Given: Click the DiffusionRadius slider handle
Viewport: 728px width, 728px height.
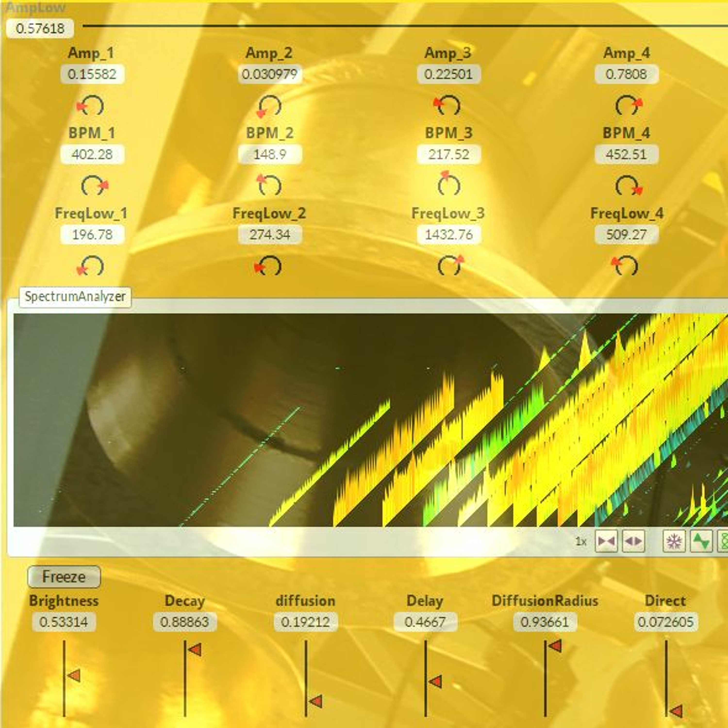Looking at the screenshot, I should pyautogui.click(x=555, y=645).
